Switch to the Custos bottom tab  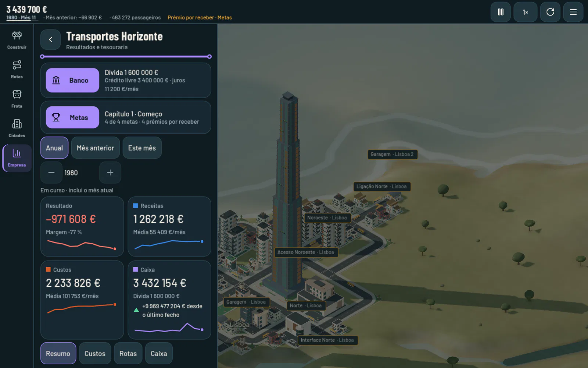[x=95, y=354]
